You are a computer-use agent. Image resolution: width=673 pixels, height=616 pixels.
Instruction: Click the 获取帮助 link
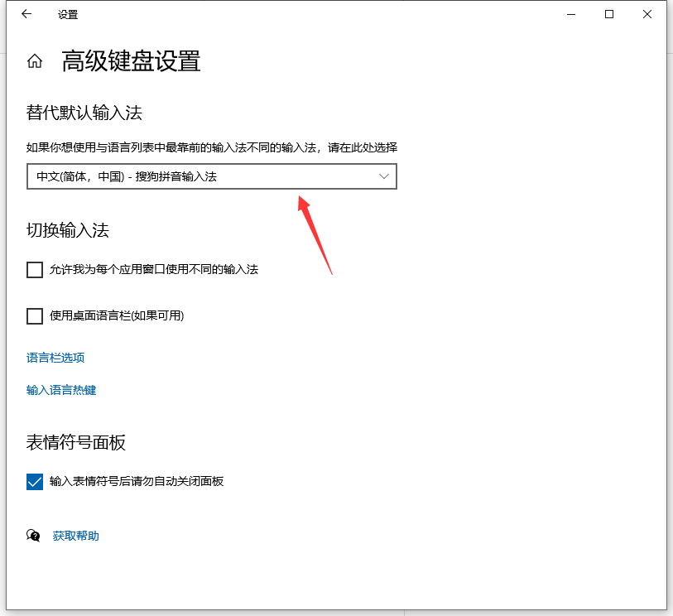75,536
